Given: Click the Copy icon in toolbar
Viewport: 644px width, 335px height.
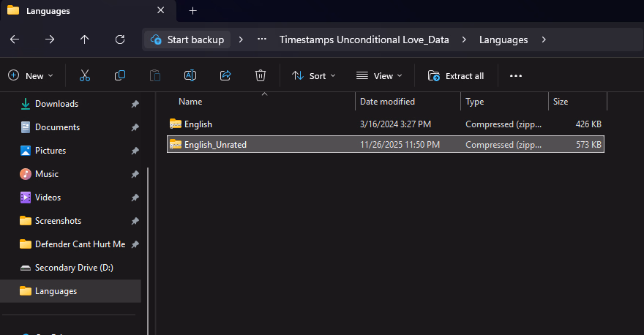Looking at the screenshot, I should coord(120,75).
